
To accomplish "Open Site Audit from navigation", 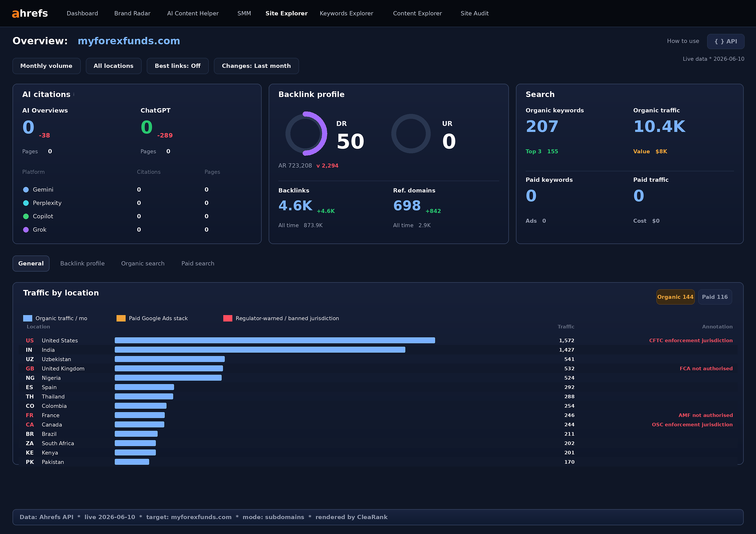I will 475,14.
